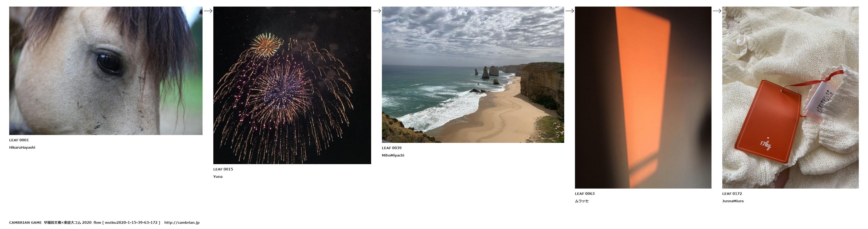Open the orange sunlight on wall photo
The image size is (868, 229).
[x=643, y=97]
